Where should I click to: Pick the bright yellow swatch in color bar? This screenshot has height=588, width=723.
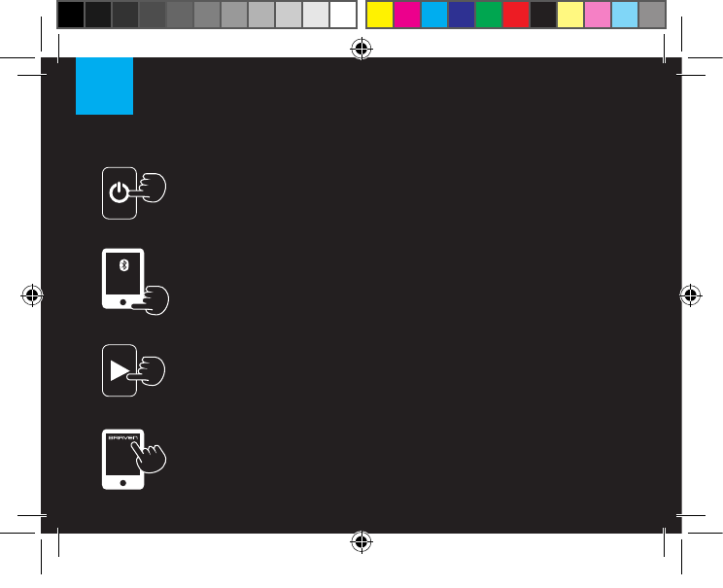380,15
